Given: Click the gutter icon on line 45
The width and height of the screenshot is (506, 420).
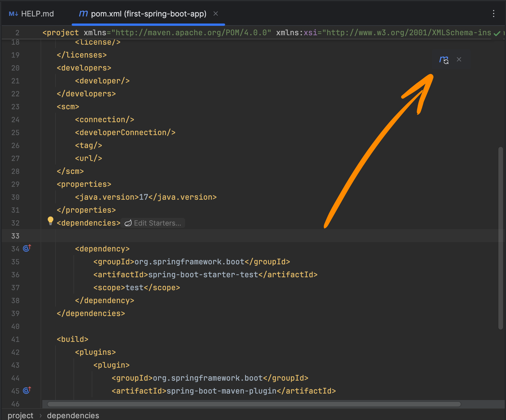Looking at the screenshot, I should coord(27,391).
